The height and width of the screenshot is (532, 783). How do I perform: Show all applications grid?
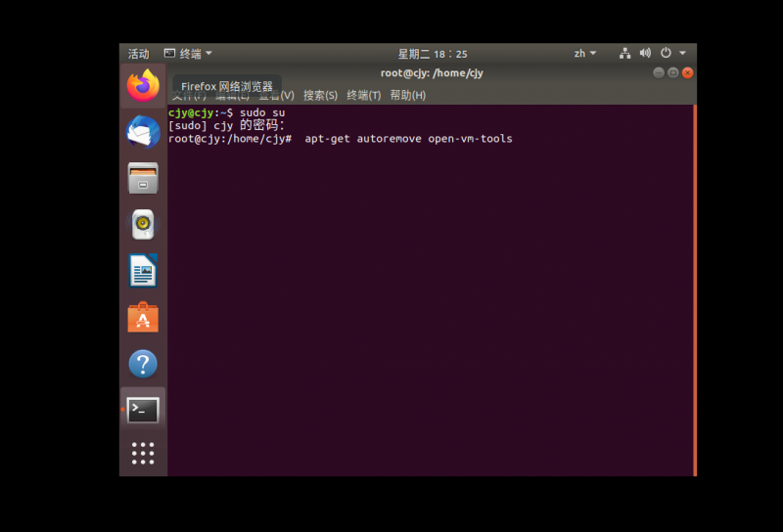pos(143,453)
